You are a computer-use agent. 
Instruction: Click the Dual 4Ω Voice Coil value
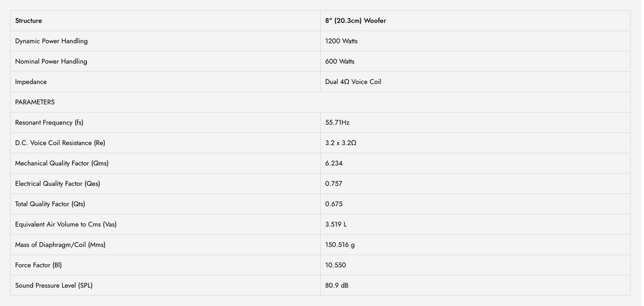click(x=353, y=82)
